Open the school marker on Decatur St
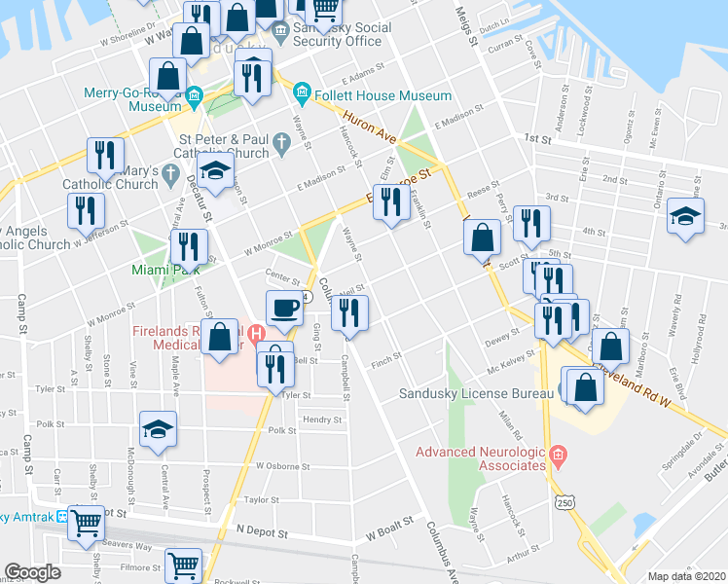Screen dimensions: 728x584 [215, 171]
